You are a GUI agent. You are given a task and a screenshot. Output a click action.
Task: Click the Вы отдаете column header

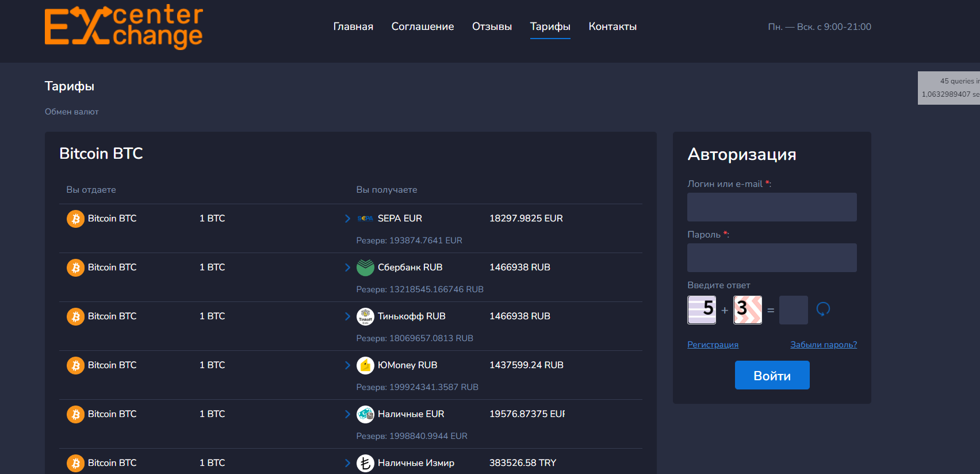pyautogui.click(x=91, y=190)
